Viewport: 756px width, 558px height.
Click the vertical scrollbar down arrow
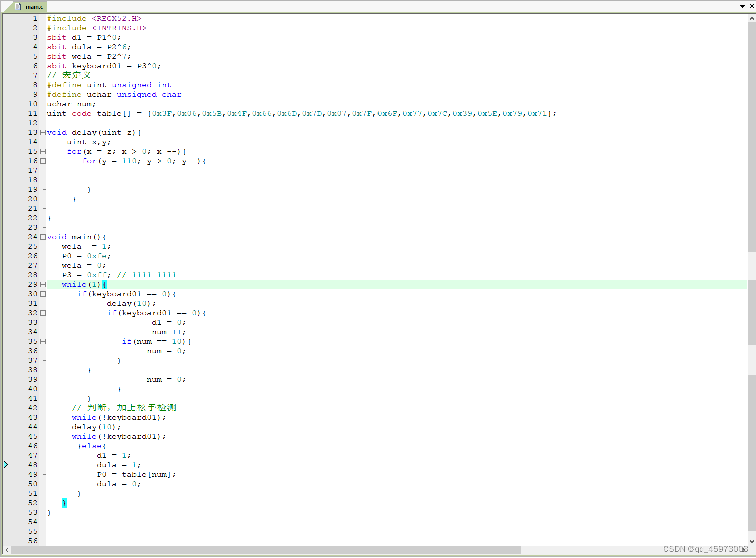(752, 541)
